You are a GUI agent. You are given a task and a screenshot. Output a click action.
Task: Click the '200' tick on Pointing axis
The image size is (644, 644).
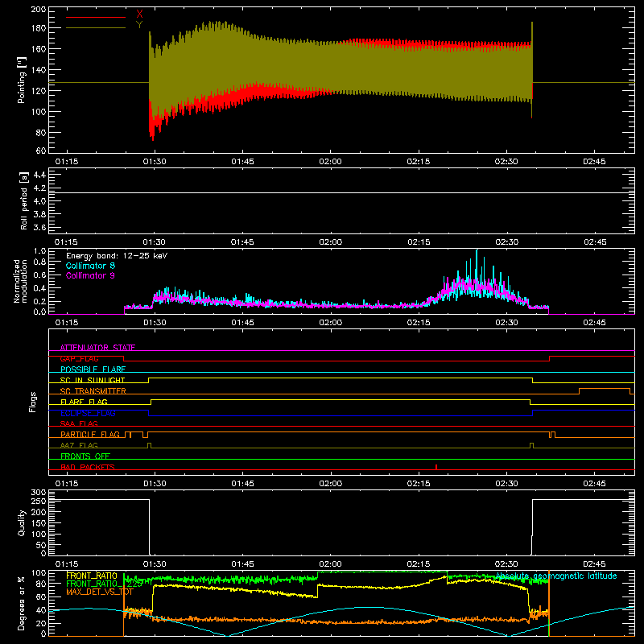click(x=39, y=9)
